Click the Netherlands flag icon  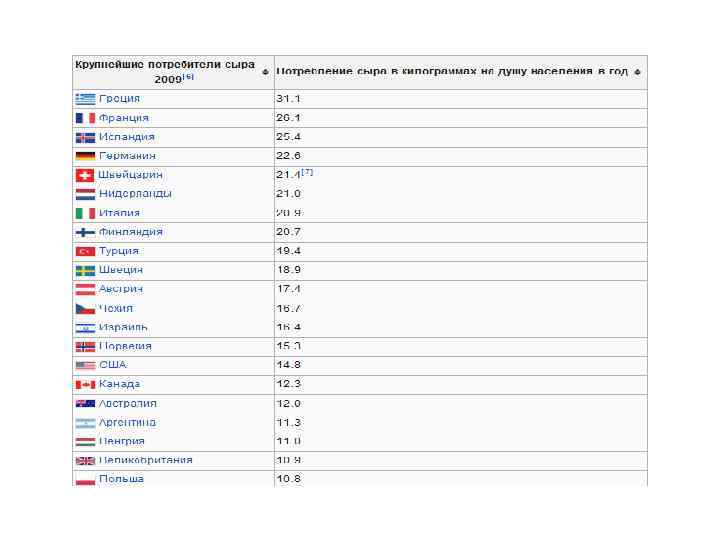pyautogui.click(x=85, y=194)
